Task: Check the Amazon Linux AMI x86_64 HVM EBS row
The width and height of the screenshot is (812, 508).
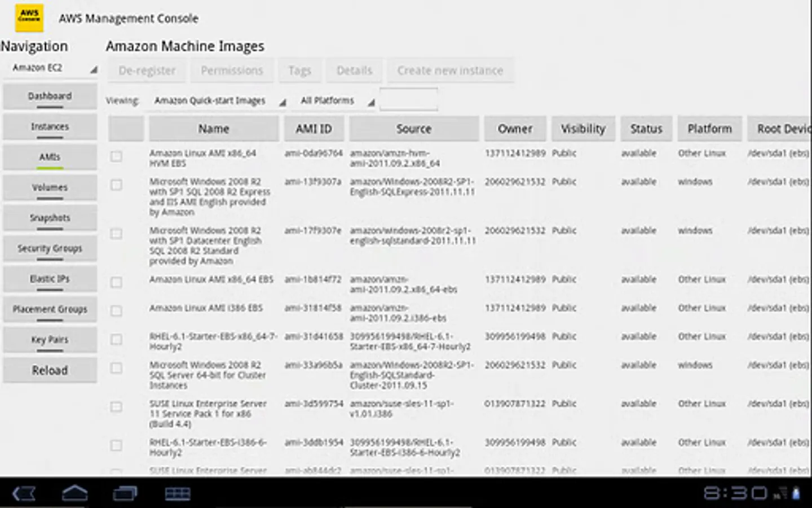Action: point(116,156)
